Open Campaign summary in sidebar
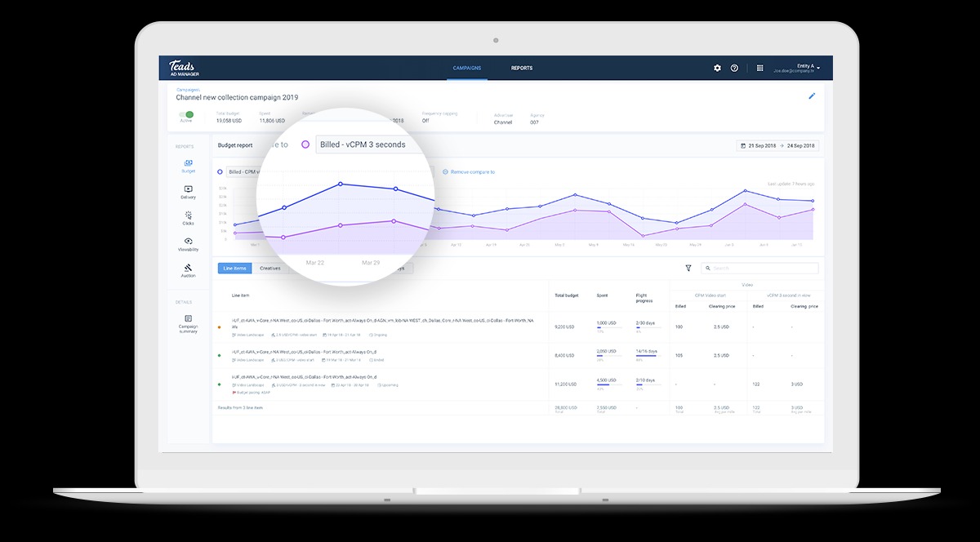The width and height of the screenshot is (980, 542). click(189, 322)
